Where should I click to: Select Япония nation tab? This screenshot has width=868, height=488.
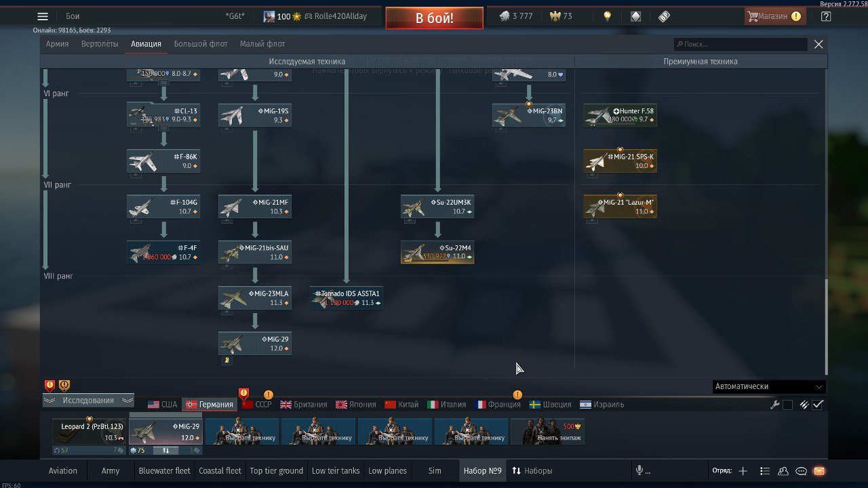tap(356, 405)
